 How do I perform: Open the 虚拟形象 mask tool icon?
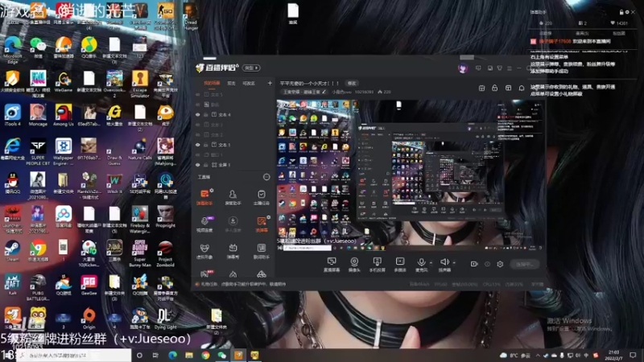click(204, 251)
